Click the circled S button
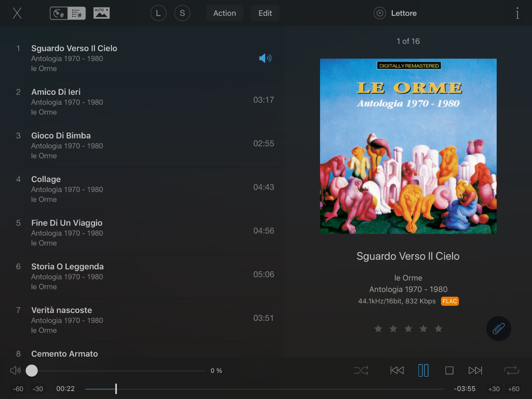532x399 pixels. click(182, 13)
